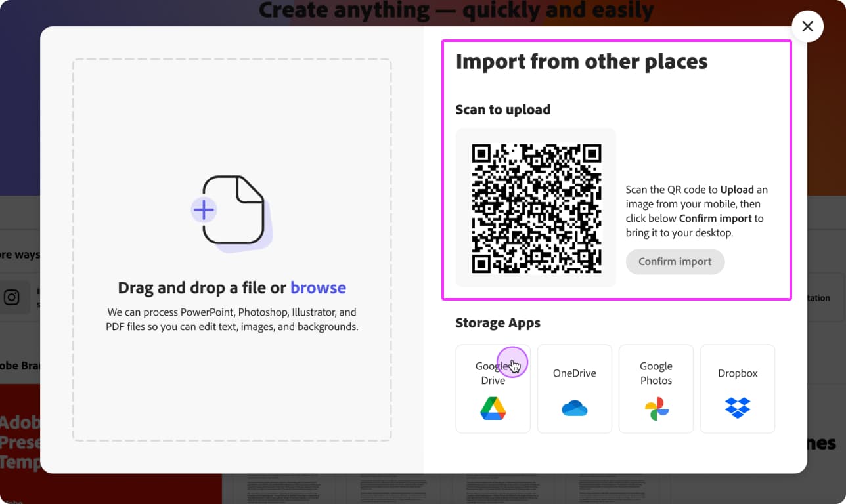Click the Dropbox logo icon

(738, 408)
